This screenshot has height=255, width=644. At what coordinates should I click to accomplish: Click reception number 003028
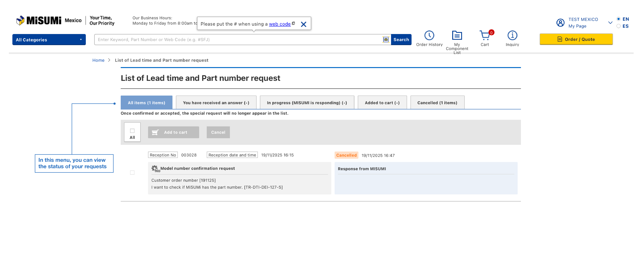click(x=189, y=155)
